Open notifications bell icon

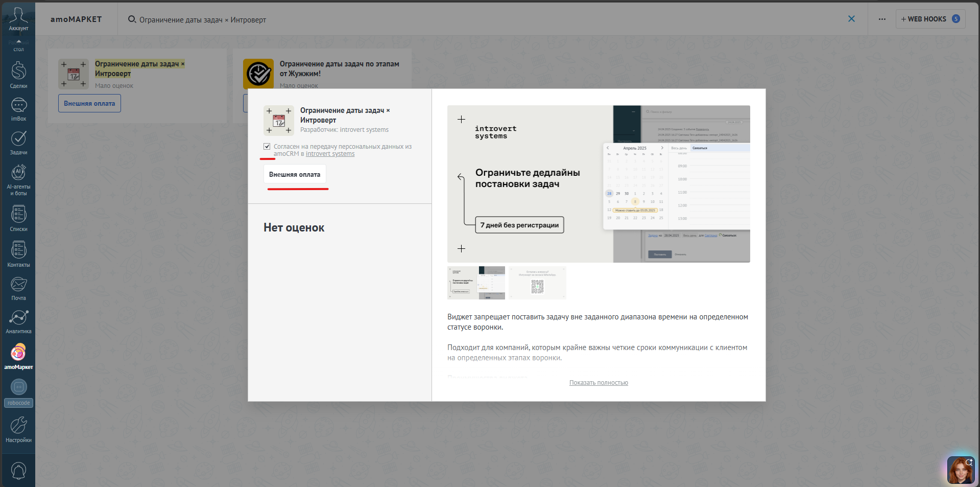[18, 470]
